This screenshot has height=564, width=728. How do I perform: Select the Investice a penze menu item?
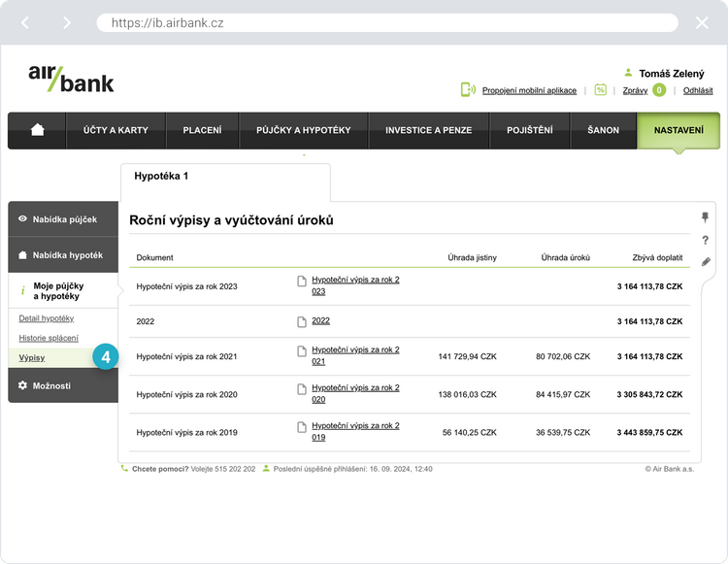click(428, 130)
